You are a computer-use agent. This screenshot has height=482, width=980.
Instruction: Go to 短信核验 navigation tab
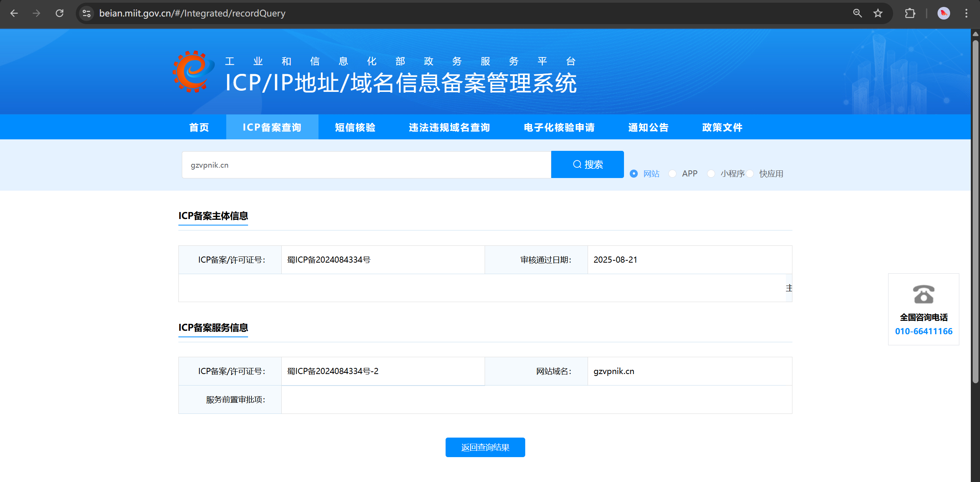tap(355, 127)
